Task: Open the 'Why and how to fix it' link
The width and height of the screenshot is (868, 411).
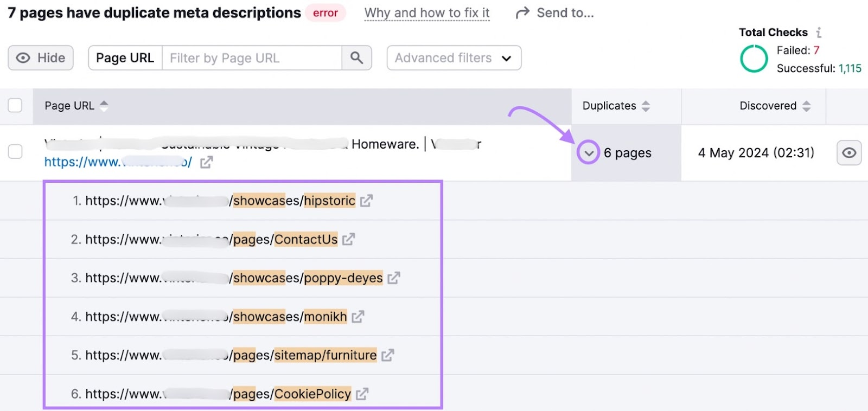Action: (x=427, y=13)
